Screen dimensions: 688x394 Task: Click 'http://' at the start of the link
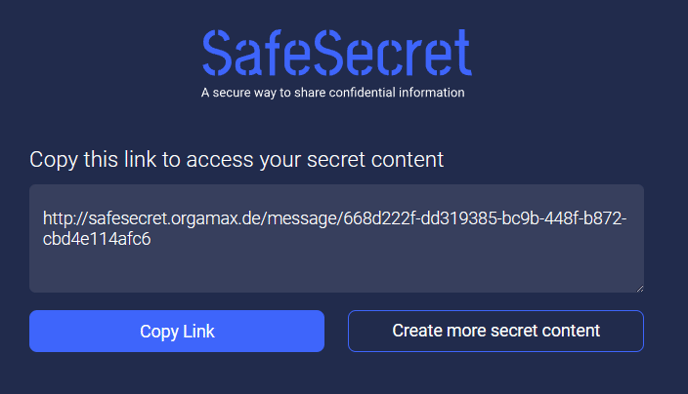coord(65,218)
